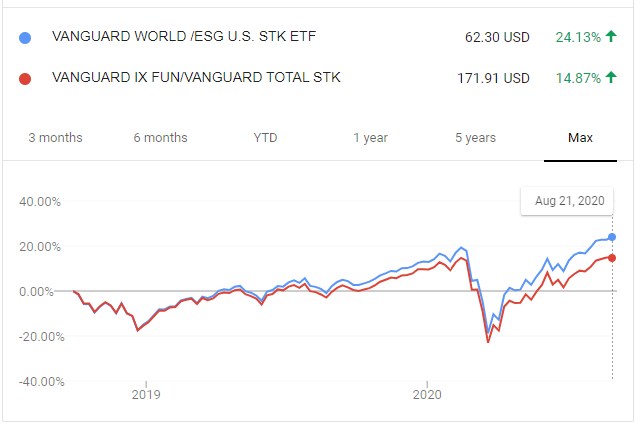Click the red dot beside Vanguard Total STK

coord(26,78)
